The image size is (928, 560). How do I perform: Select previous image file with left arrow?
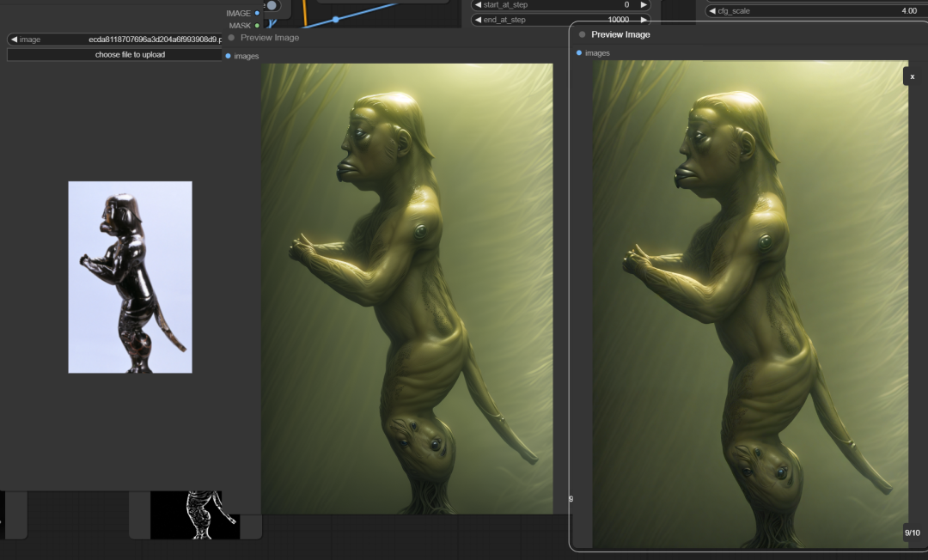click(14, 40)
